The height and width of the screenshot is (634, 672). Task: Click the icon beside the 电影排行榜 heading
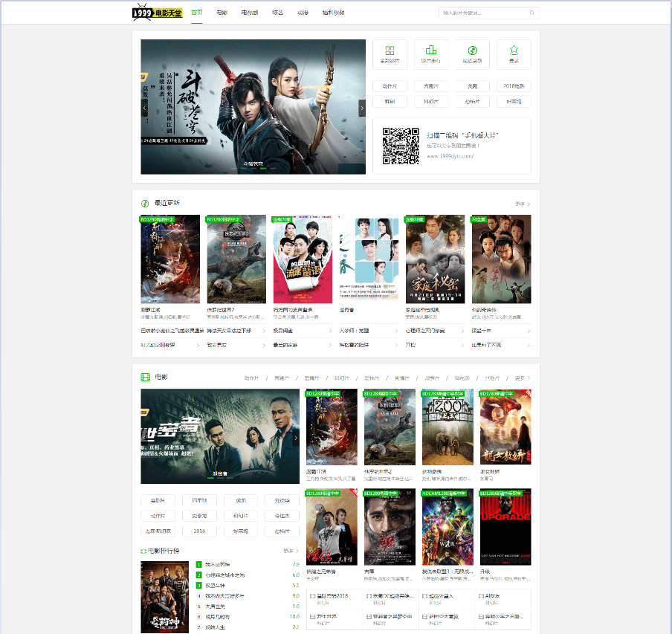point(143,551)
